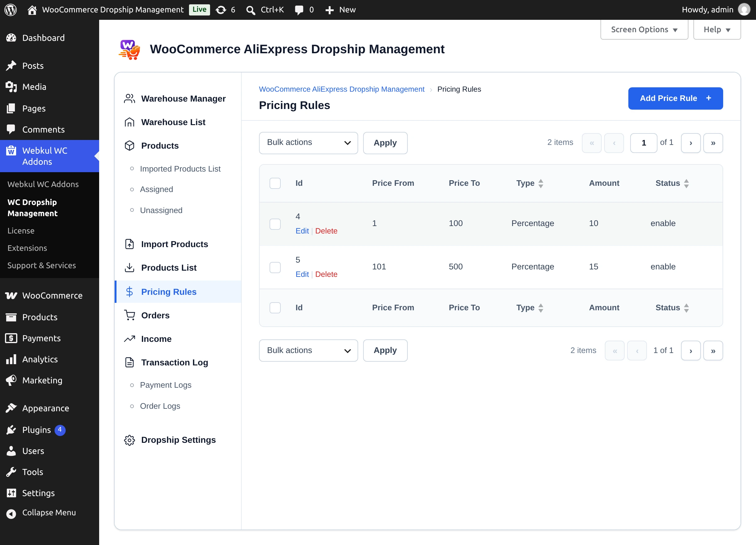Image resolution: width=756 pixels, height=545 pixels.
Task: Open the Extensions submenu item
Action: 27,248
